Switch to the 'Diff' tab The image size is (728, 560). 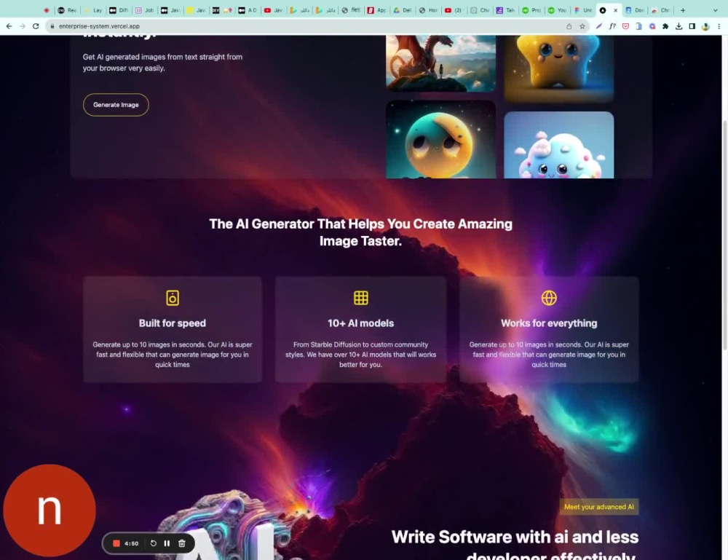[x=119, y=10]
